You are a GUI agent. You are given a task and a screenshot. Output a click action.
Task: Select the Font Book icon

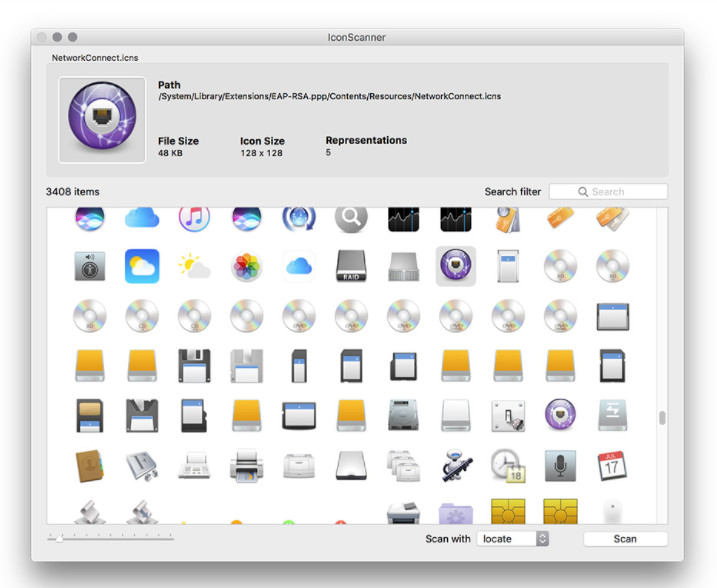pos(142,466)
